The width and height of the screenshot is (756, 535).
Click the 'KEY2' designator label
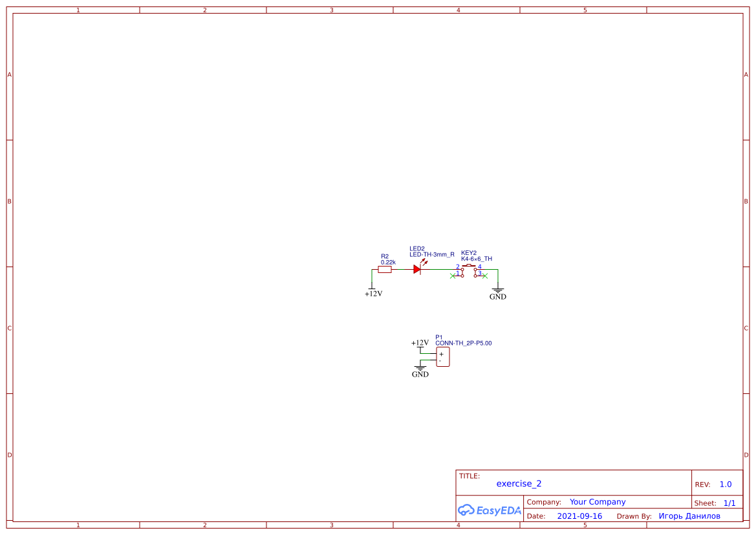(x=469, y=253)
